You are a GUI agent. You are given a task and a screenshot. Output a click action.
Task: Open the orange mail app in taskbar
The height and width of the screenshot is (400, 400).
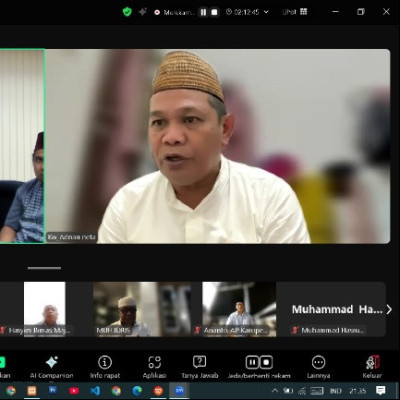pos(32,391)
